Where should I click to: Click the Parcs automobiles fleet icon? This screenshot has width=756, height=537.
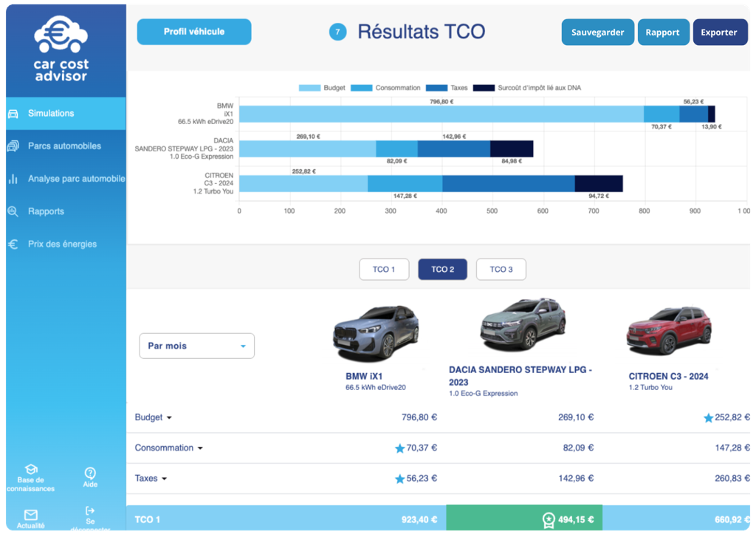(x=13, y=146)
